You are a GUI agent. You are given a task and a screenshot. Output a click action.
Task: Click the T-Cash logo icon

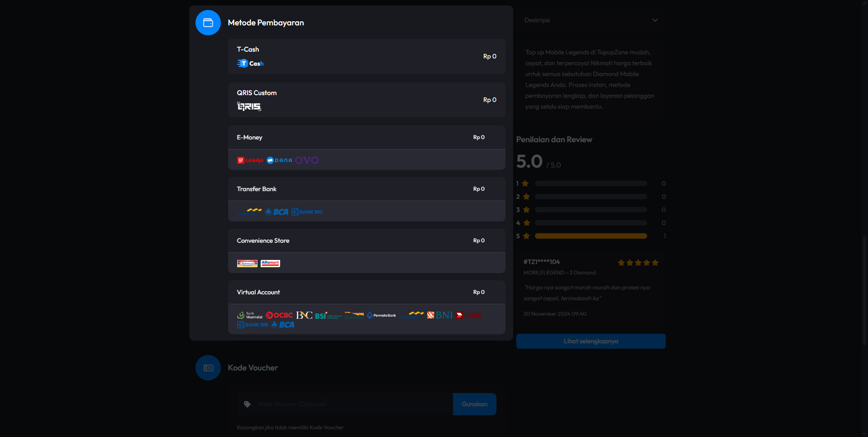(x=250, y=63)
